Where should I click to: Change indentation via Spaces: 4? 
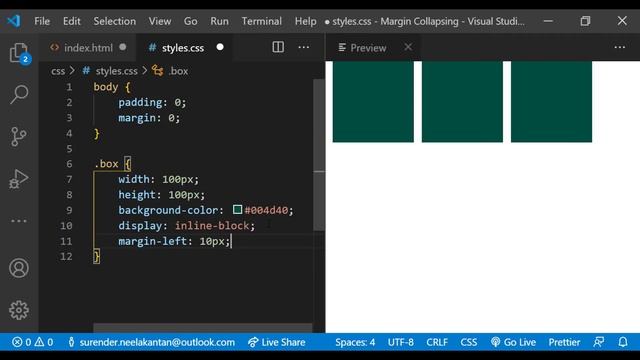pyautogui.click(x=355, y=342)
